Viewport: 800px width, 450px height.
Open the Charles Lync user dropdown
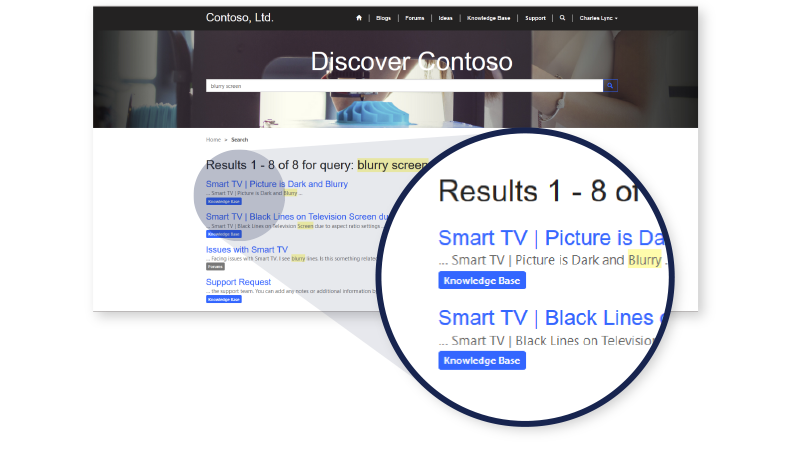point(598,18)
